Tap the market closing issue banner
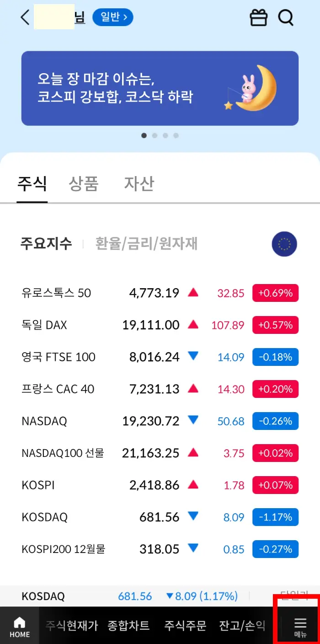This screenshot has height=644, width=320. tap(160, 88)
